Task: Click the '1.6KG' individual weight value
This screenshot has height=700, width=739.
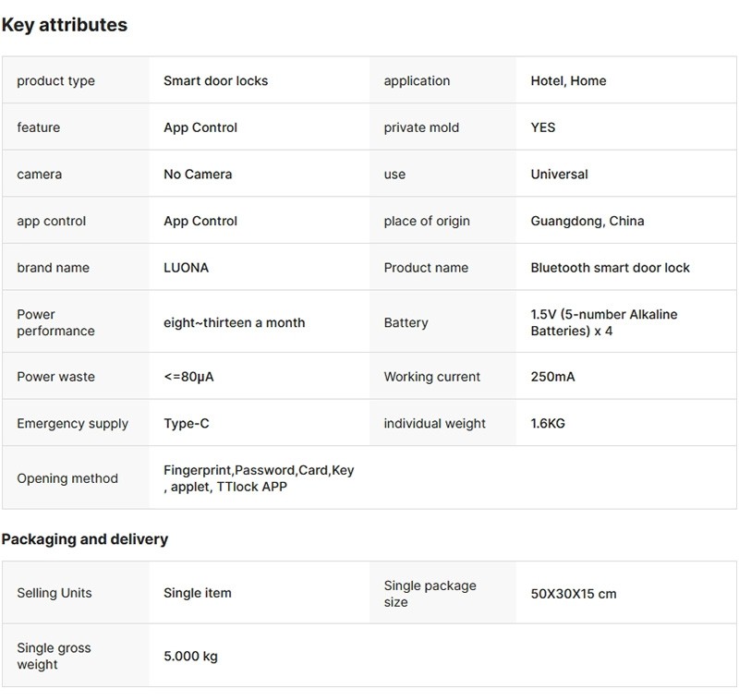Action: (547, 423)
